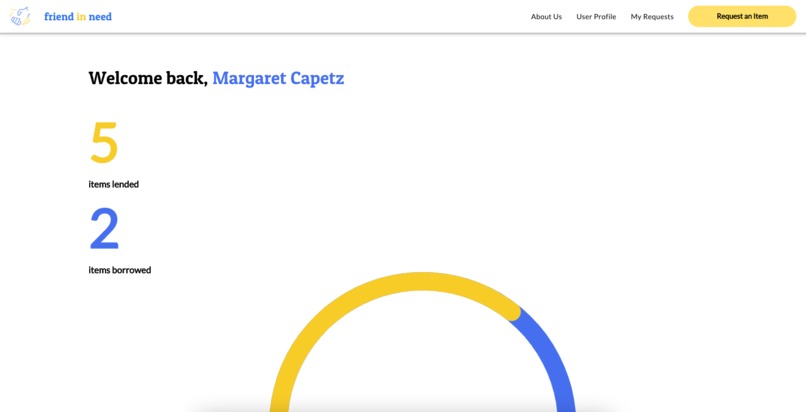Open the About Us page
This screenshot has height=412, width=806.
point(546,16)
